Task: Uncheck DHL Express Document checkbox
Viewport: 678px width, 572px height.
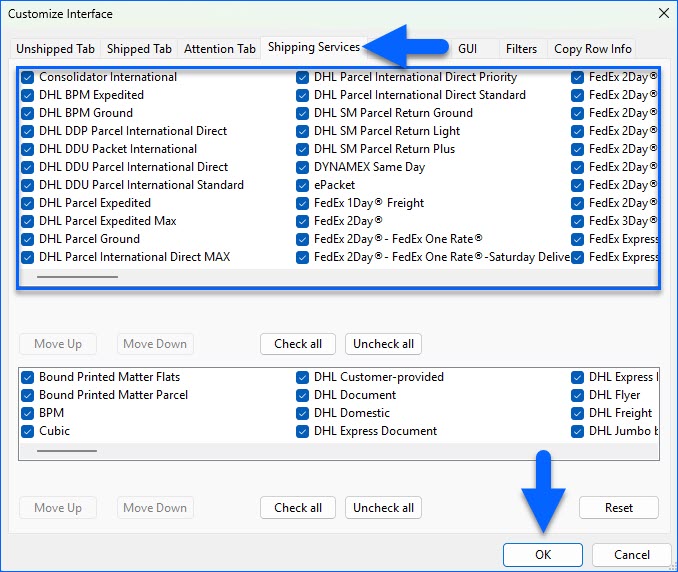Action: point(303,431)
